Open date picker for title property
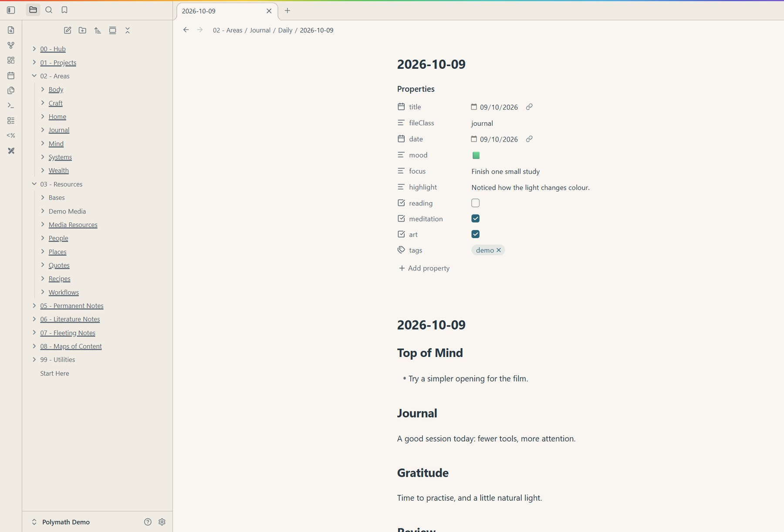784x532 pixels. 474,107
